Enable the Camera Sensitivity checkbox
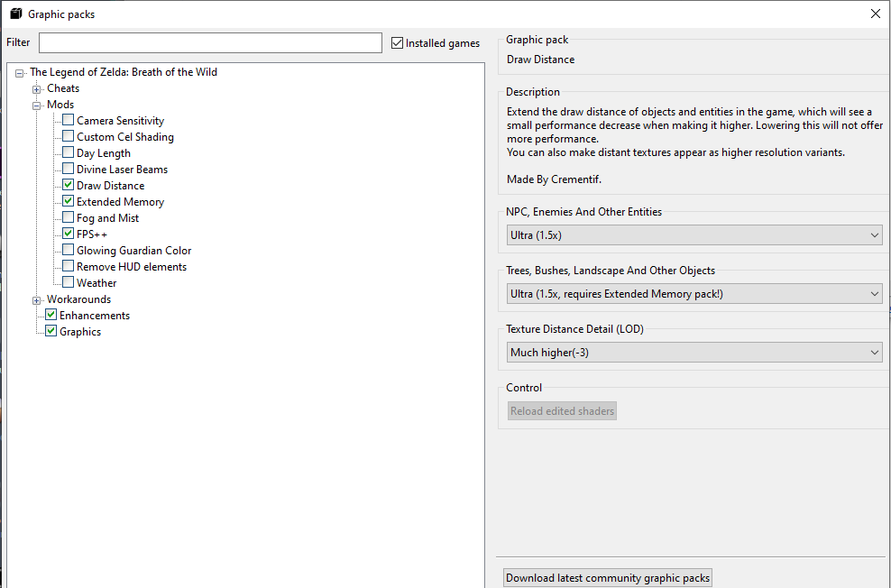Viewport: 891px width, 588px height. click(x=69, y=120)
